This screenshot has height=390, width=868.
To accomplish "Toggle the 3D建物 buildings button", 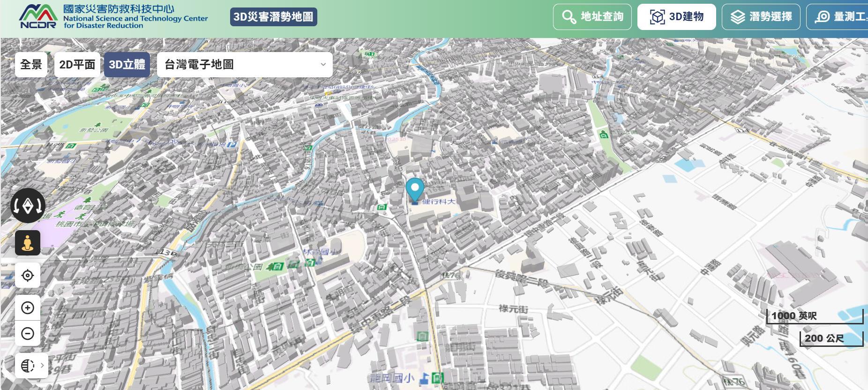I will tap(676, 17).
